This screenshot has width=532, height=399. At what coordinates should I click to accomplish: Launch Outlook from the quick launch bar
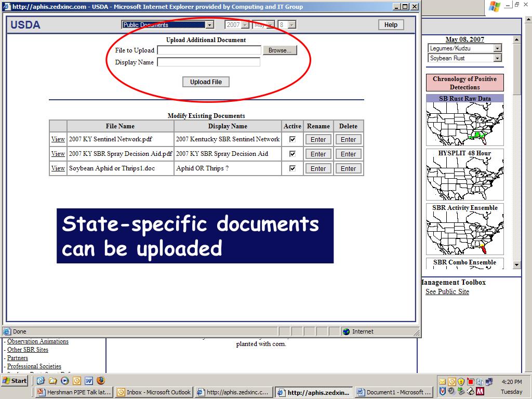click(x=77, y=380)
